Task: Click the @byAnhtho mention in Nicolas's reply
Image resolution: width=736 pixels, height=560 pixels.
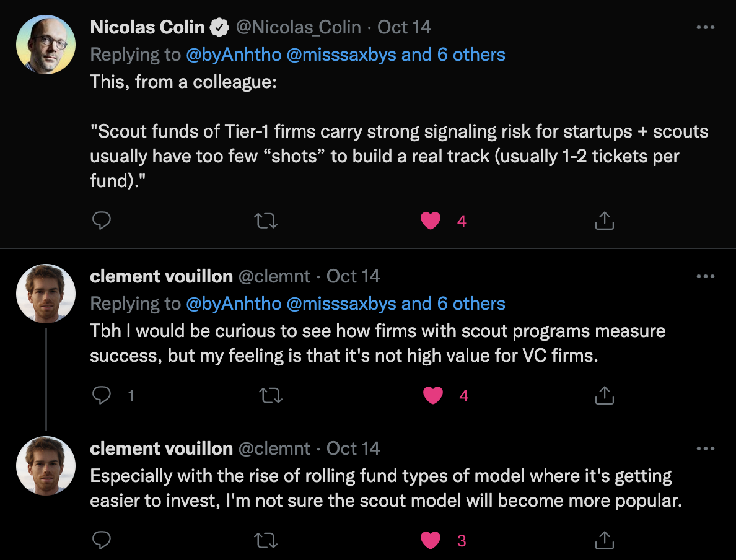Action: 234,55
